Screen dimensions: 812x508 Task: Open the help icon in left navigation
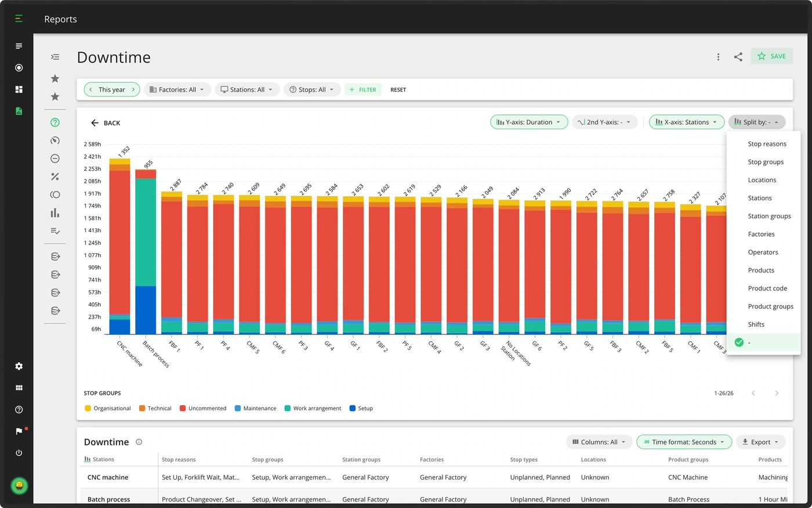point(19,409)
